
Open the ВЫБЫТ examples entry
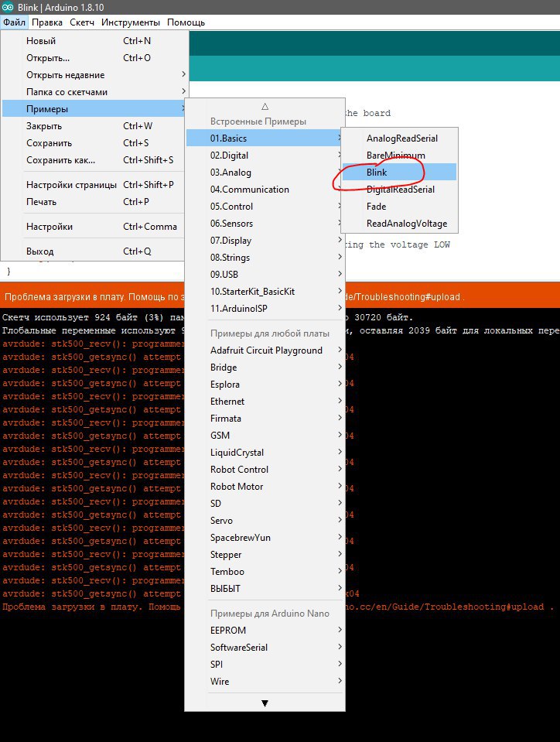click(x=265, y=589)
